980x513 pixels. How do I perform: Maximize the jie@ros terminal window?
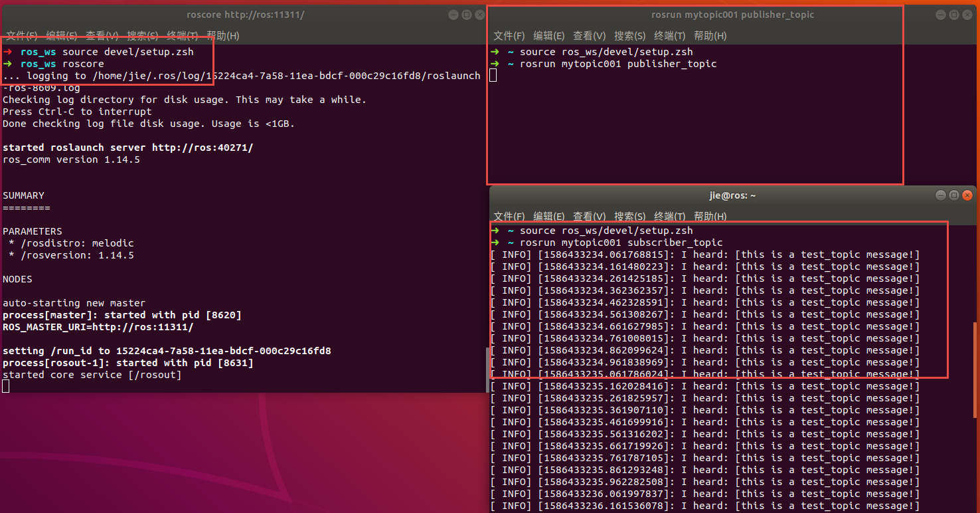pyautogui.click(x=954, y=195)
